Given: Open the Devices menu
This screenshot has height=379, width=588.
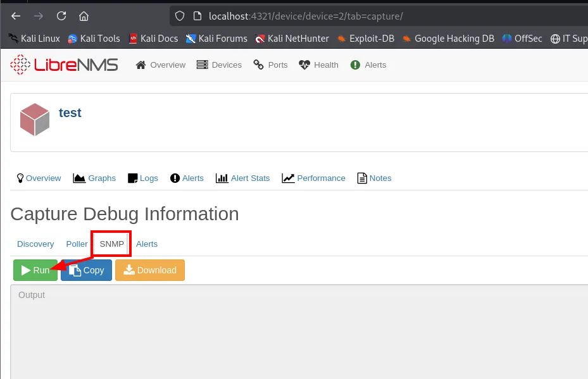Looking at the screenshot, I should coord(220,65).
